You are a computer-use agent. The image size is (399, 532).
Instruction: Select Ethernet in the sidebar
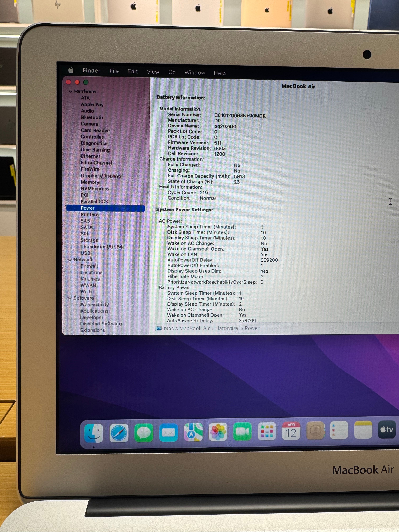click(x=90, y=156)
